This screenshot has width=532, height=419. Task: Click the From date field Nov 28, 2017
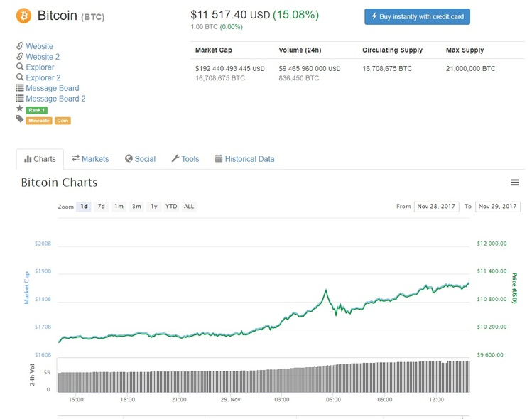[x=436, y=207]
